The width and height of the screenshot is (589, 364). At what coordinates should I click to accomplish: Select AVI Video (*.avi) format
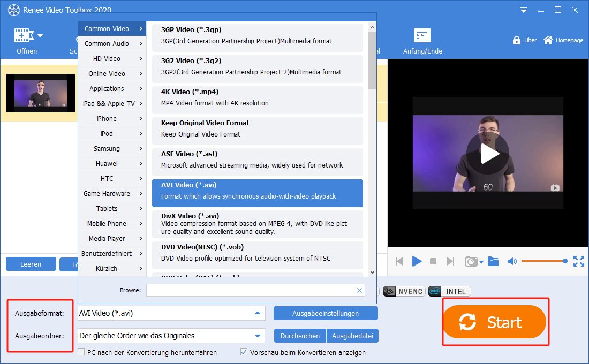(258, 193)
